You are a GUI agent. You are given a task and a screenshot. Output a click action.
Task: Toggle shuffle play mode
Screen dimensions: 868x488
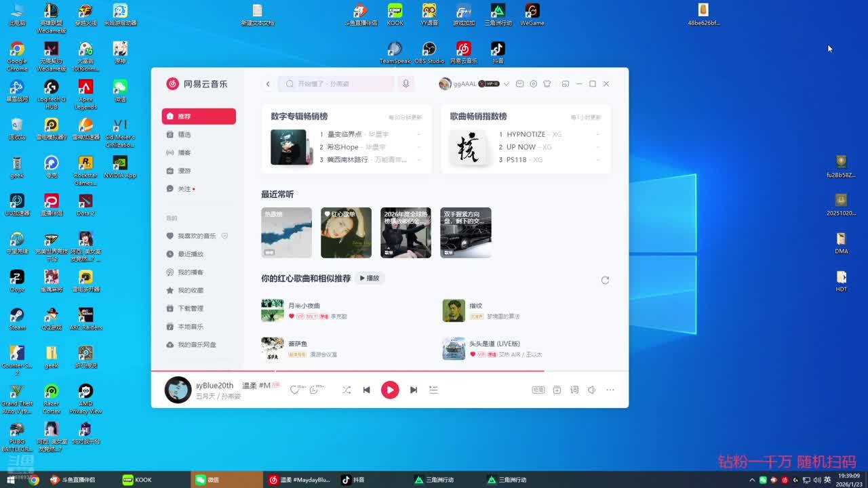[347, 390]
